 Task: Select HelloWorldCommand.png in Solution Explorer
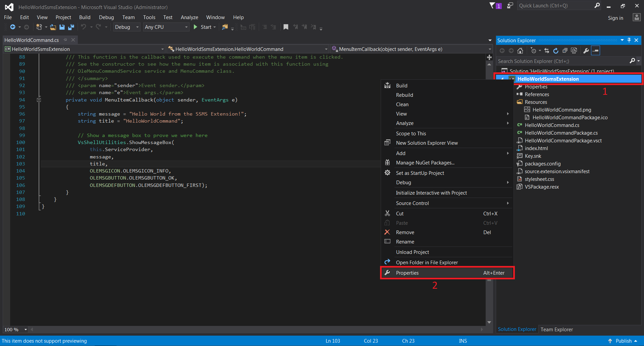[562, 110]
